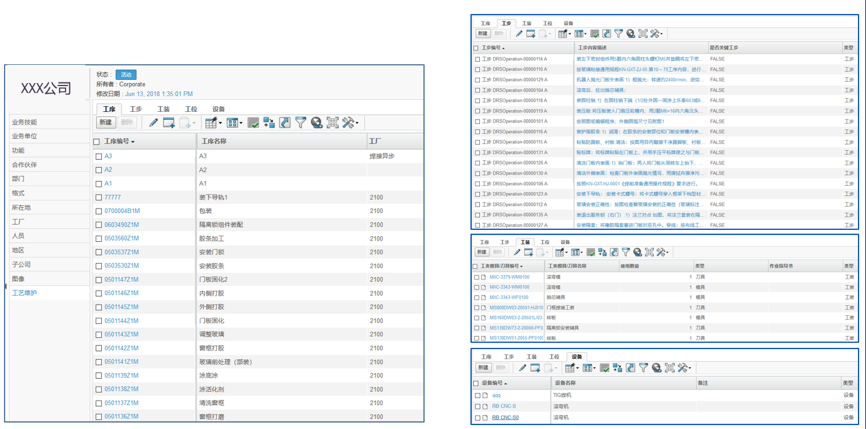Click the funnel filter icon in the 工装 panel
Screen dimensions: 866x429
pos(626,252)
